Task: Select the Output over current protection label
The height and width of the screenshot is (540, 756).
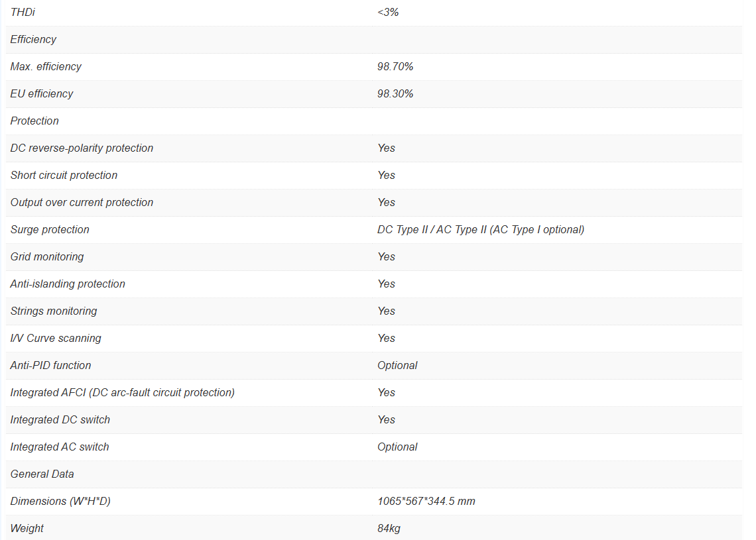Action: (82, 202)
